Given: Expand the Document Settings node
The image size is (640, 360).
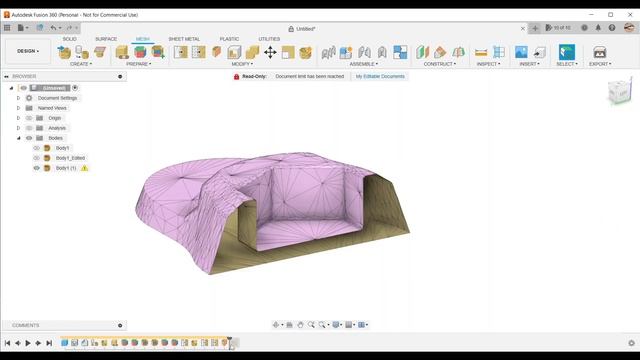Looking at the screenshot, I should pos(18,98).
